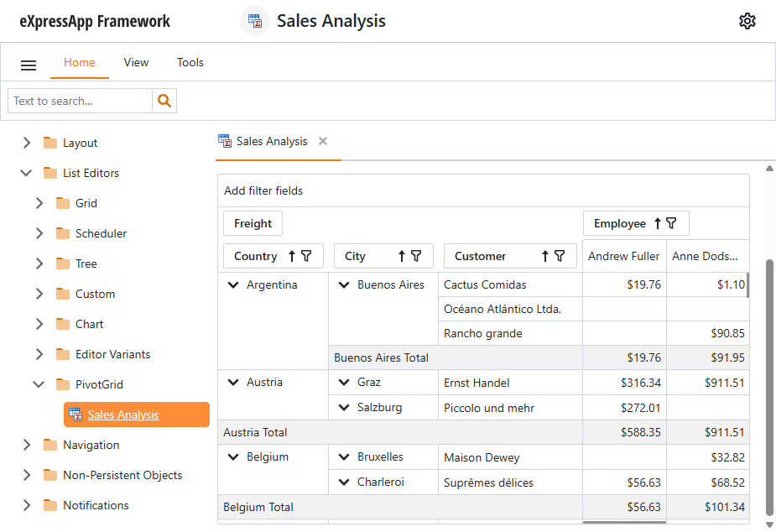Switch to the Tools tab
This screenshot has width=776, height=532.
tap(190, 62)
